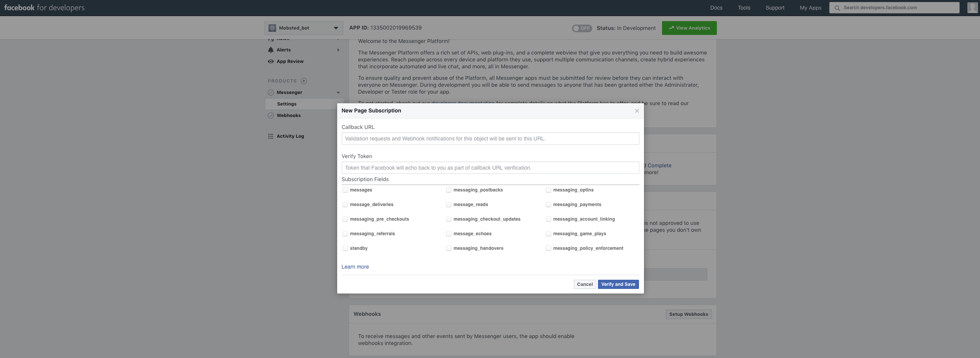Check the messaging_optins field
The width and height of the screenshot is (980, 358).
[548, 190]
